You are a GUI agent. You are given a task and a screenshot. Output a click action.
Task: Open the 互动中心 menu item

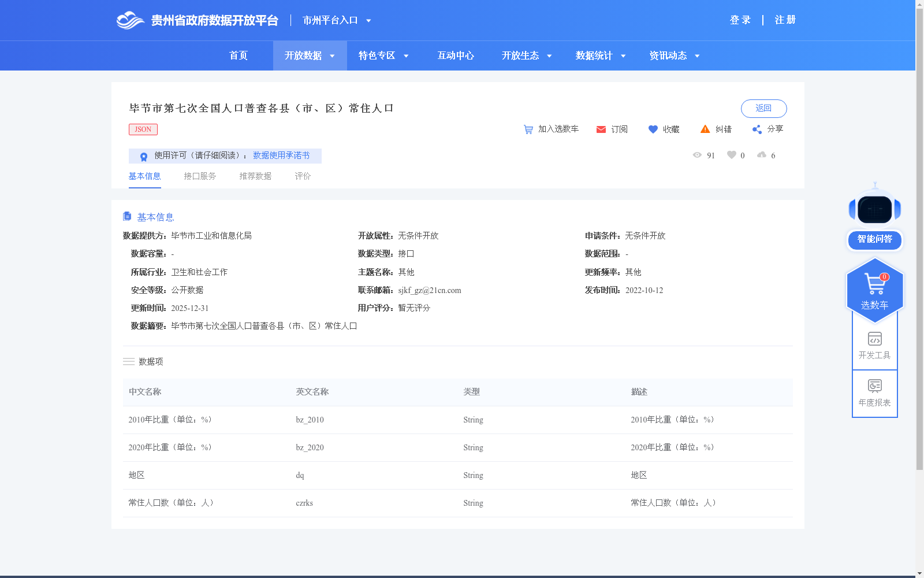[x=456, y=55]
